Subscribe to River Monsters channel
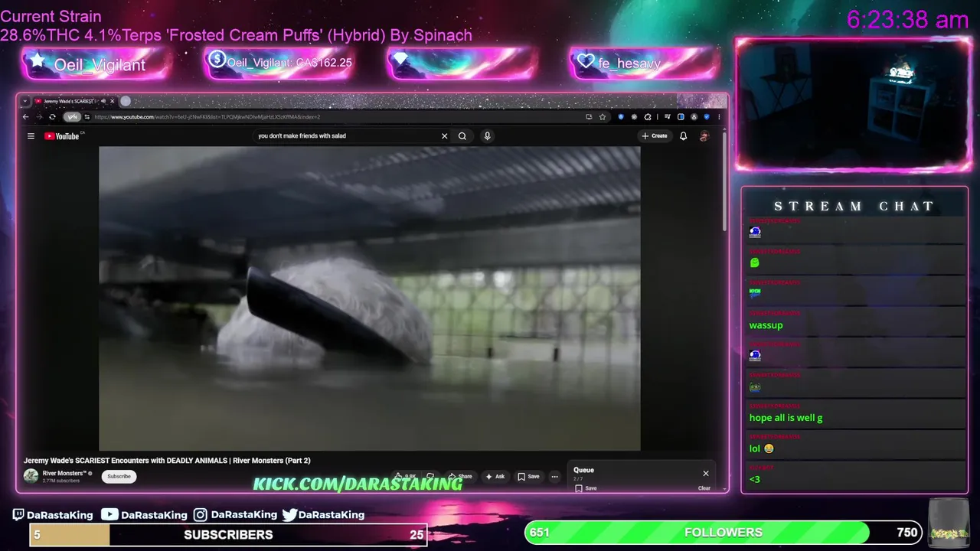The image size is (980, 551). coord(119,476)
